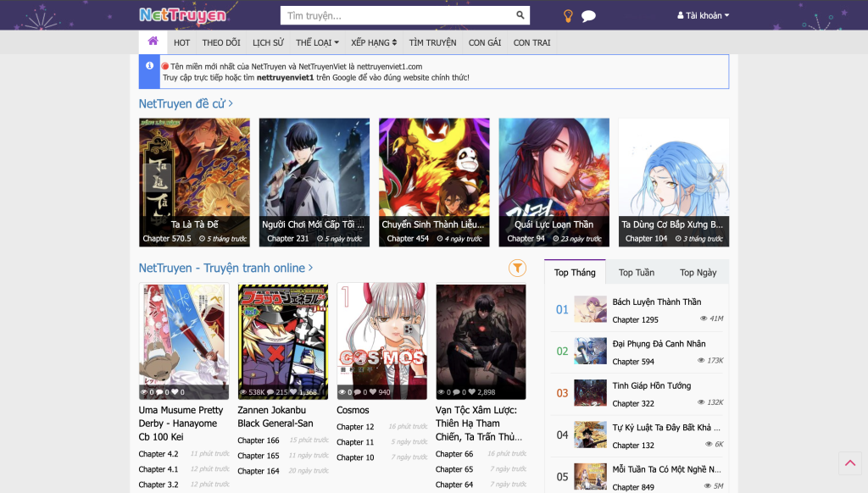
Task: Click the Tìm truyện search field
Action: [397, 15]
